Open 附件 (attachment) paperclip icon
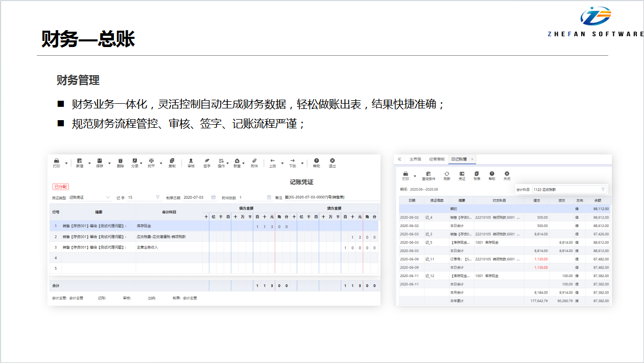644x363 pixels. coord(254,161)
